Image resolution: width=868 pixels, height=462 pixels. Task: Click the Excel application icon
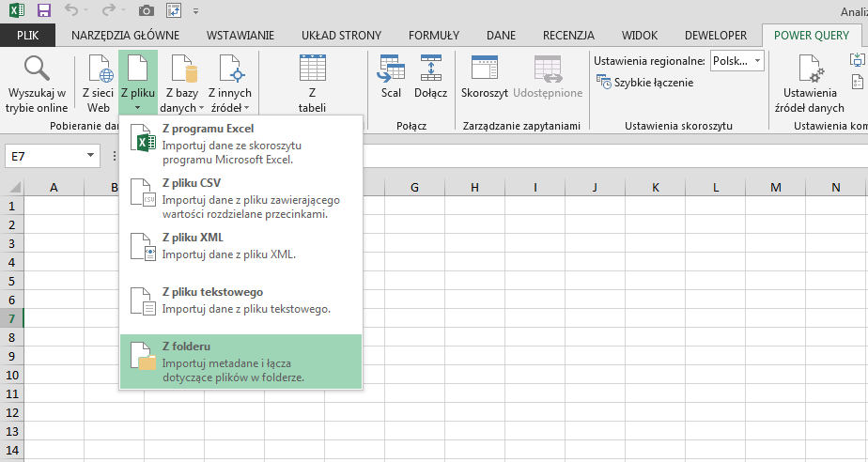pos(17,10)
